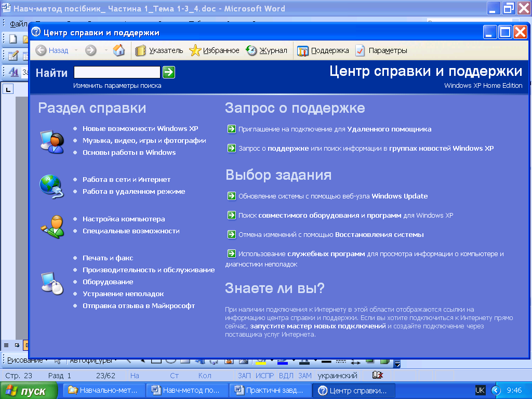Click green arrow beside служебных программ
The height and width of the screenshot is (399, 532).
231,254
